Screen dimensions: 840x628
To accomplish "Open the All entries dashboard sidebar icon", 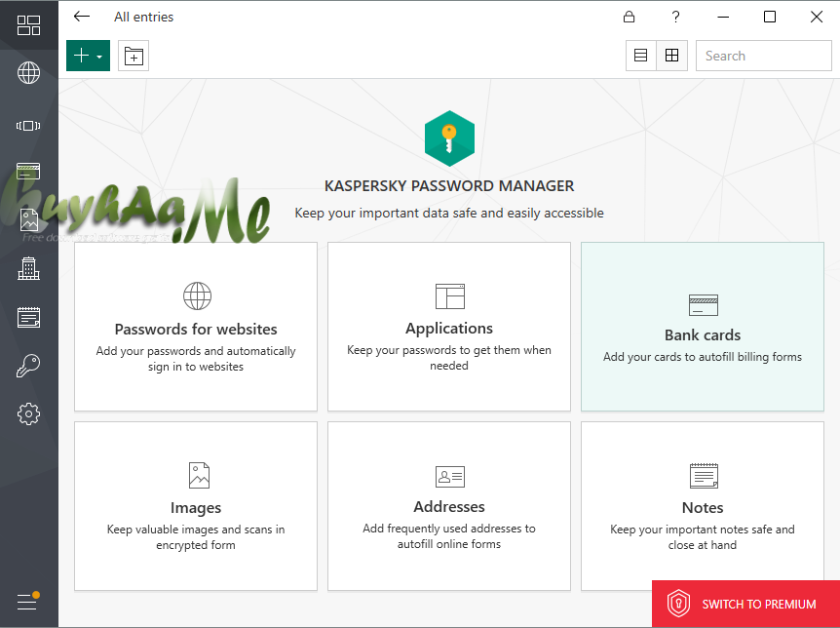I will [x=28, y=25].
